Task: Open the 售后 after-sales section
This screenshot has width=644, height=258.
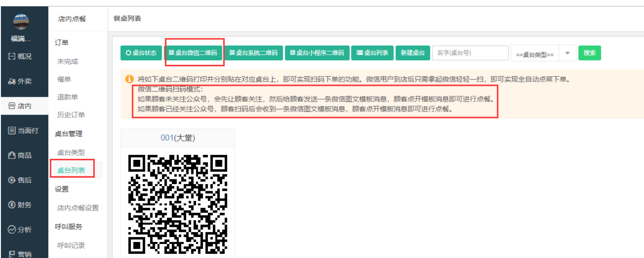Action: click(20, 180)
